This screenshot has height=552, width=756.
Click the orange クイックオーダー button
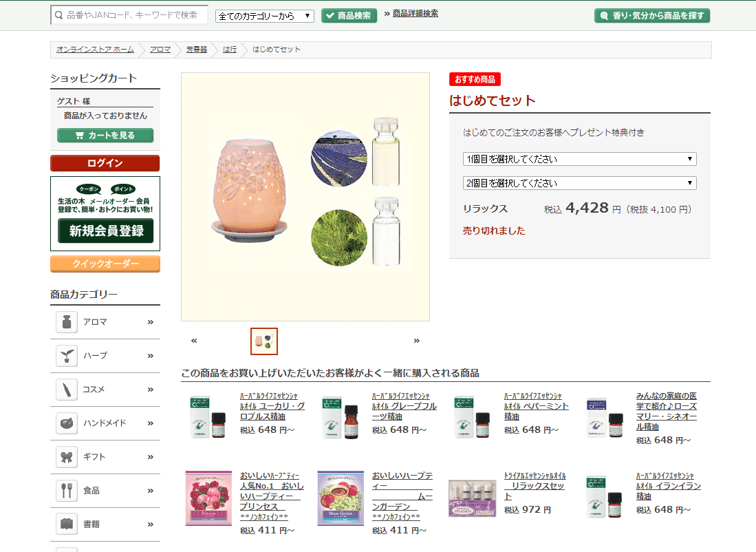point(105,264)
